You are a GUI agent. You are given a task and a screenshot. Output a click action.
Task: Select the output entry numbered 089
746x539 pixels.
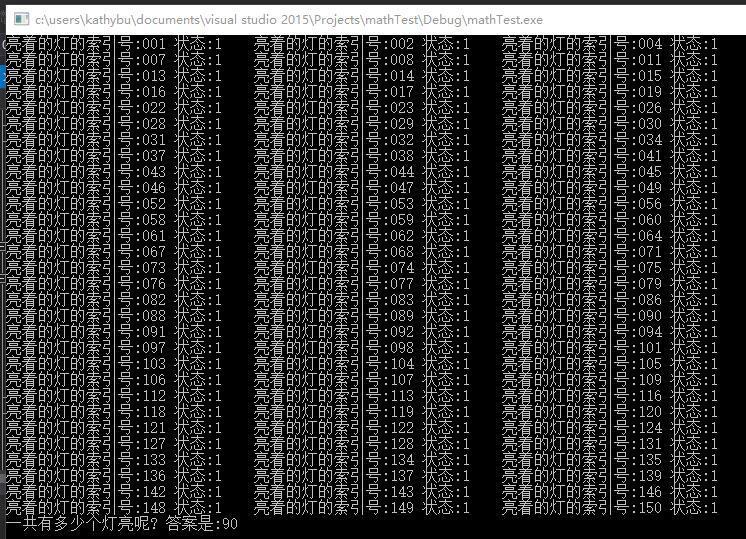click(362, 316)
